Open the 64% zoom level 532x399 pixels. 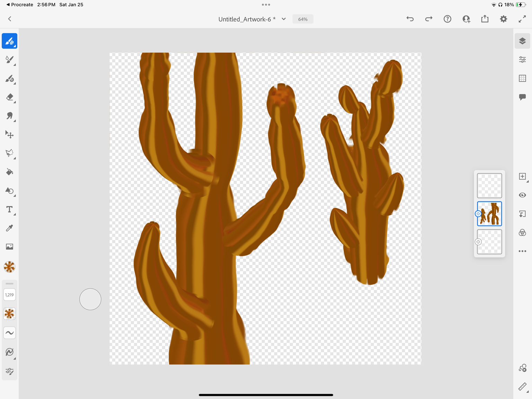coord(303,19)
